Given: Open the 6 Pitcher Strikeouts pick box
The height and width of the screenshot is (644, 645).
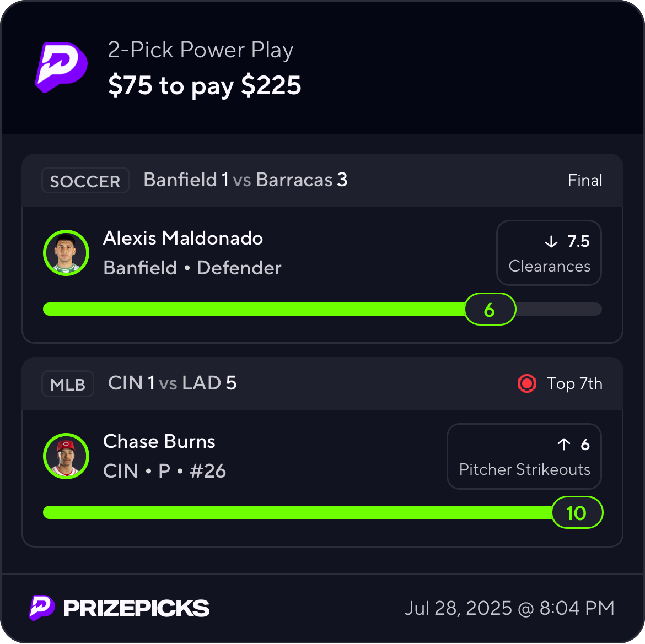Looking at the screenshot, I should 524,456.
